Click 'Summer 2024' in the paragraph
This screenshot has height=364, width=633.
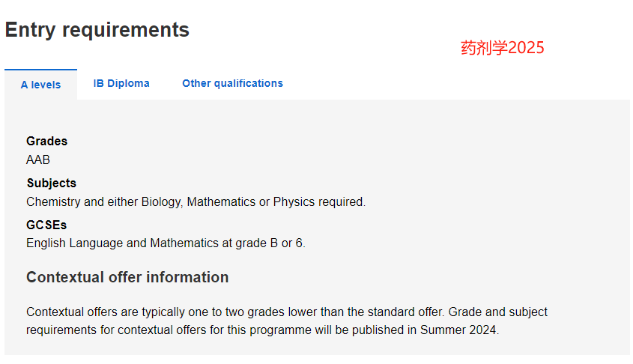(458, 330)
